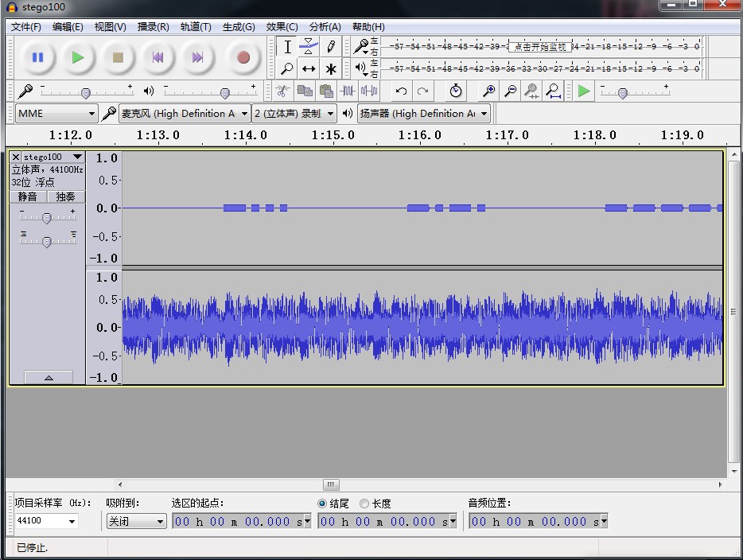Click the playback meter speaker icon
The height and width of the screenshot is (560, 743).
361,68
